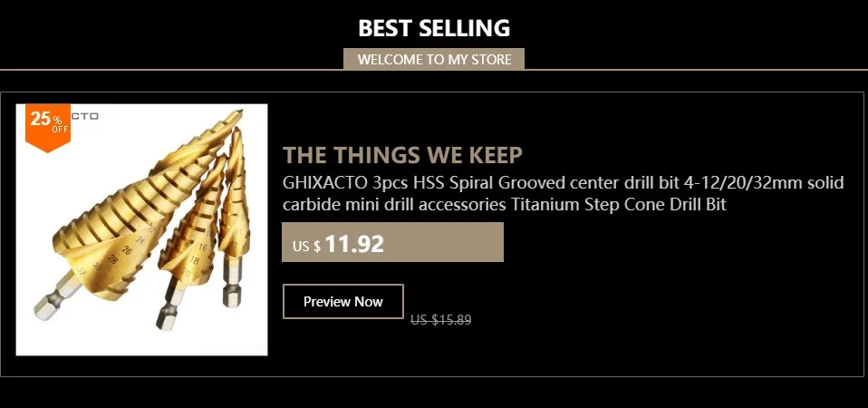The width and height of the screenshot is (868, 408).
Task: Click the crossed-out US $15.89 original price
Action: (x=440, y=319)
